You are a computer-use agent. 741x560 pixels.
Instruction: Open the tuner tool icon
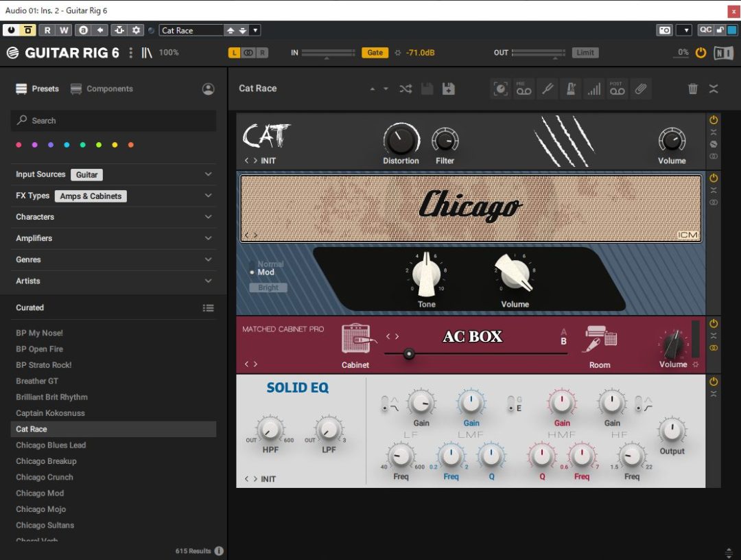point(548,89)
